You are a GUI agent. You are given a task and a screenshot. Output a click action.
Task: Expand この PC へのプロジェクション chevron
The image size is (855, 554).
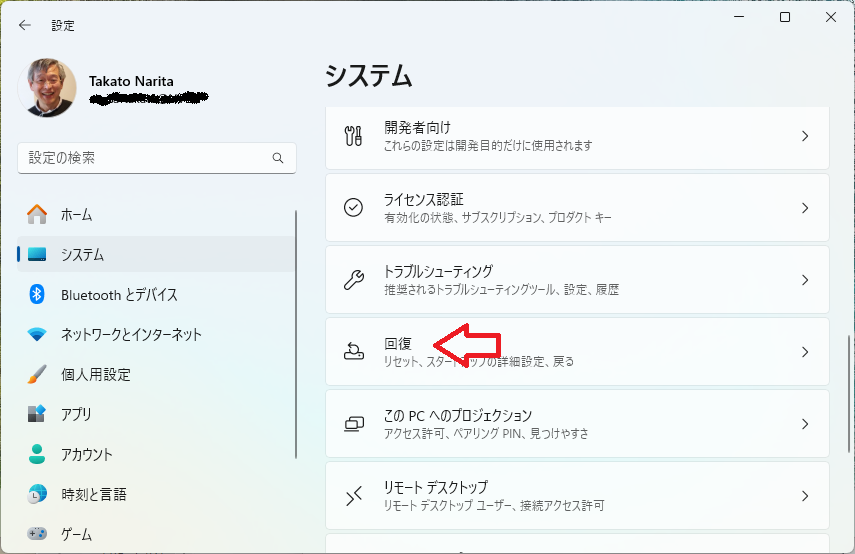tap(804, 424)
